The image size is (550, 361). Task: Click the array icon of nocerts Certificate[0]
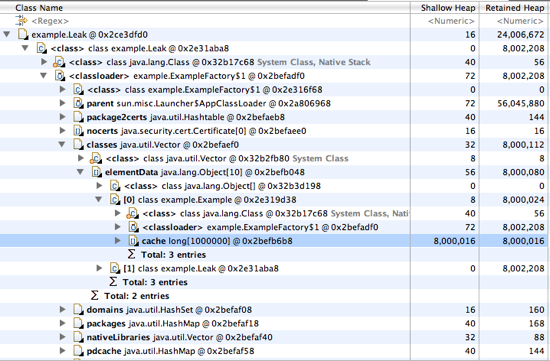[78, 131]
